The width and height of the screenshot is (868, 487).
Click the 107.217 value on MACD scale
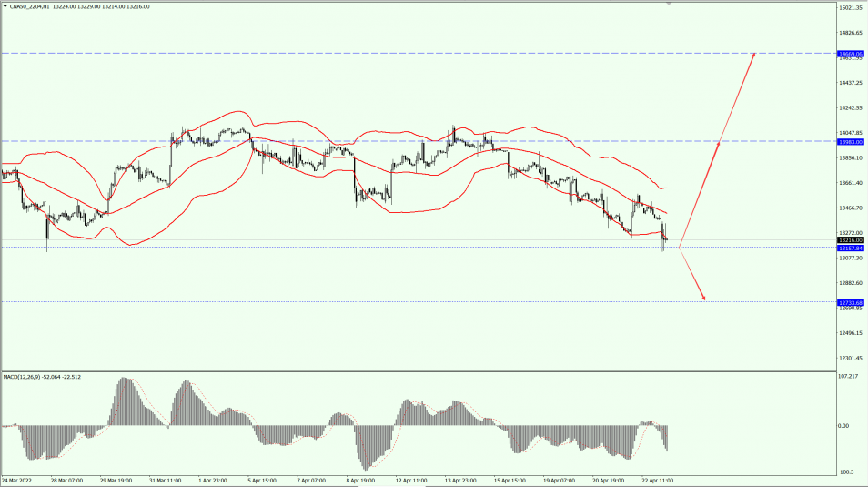(x=848, y=376)
